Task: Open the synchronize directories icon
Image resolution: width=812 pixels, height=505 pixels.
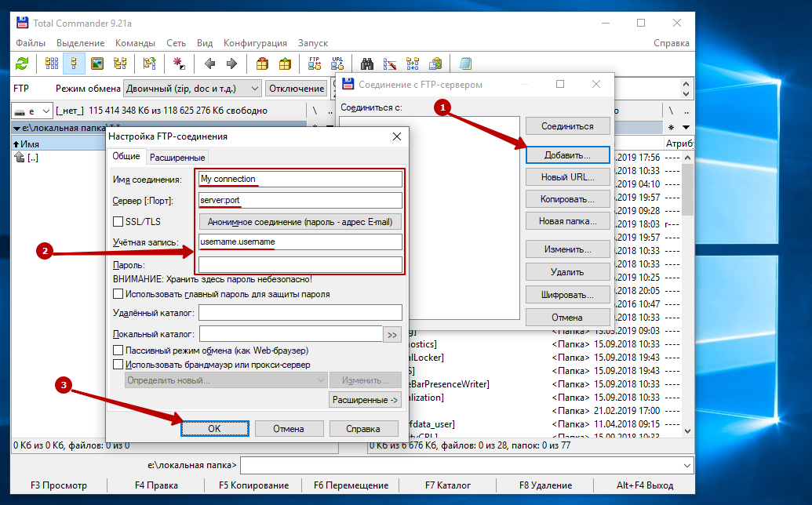Action: click(x=413, y=64)
